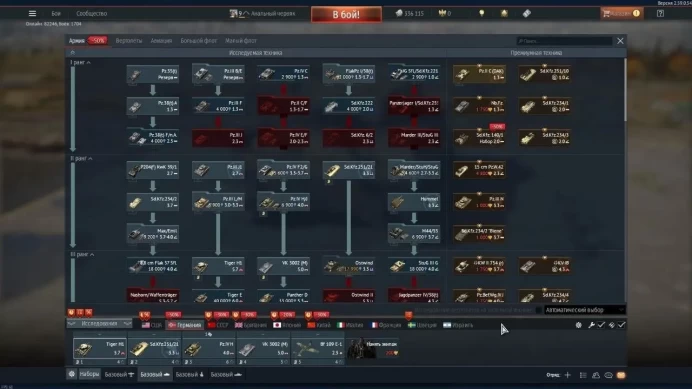The width and height of the screenshot is (692, 389).
Task: Select the Италия nation tab
Action: [x=350, y=325]
